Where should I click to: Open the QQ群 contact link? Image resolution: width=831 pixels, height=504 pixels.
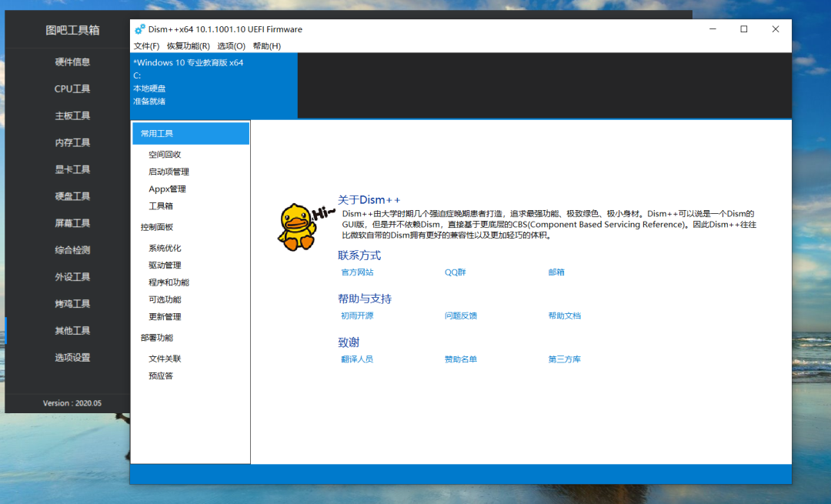pyautogui.click(x=456, y=272)
